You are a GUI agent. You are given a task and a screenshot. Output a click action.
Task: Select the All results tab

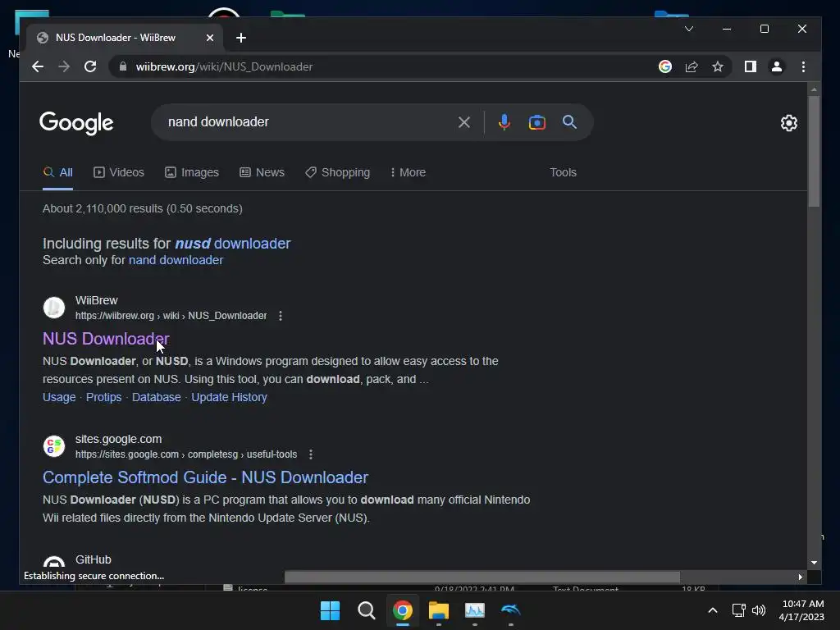pyautogui.click(x=58, y=172)
